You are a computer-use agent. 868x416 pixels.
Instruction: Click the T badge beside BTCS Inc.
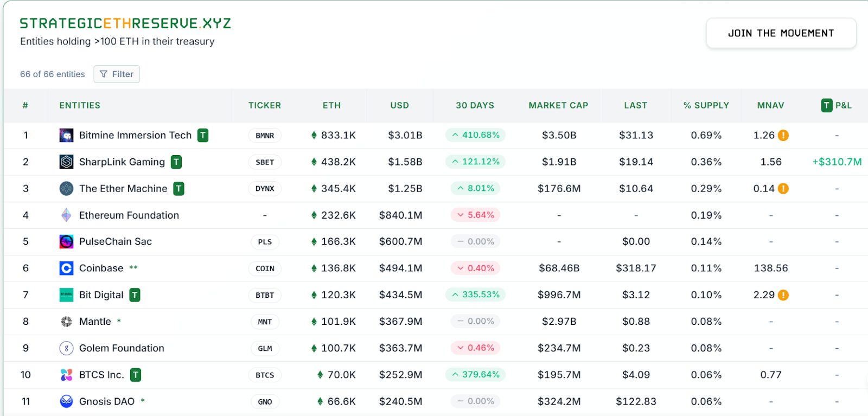tap(135, 374)
